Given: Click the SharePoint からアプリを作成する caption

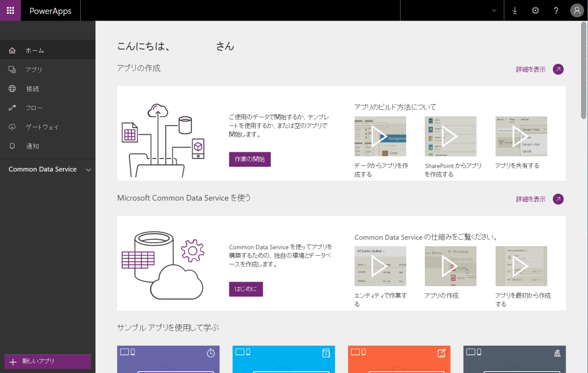Looking at the screenshot, I should [453, 170].
